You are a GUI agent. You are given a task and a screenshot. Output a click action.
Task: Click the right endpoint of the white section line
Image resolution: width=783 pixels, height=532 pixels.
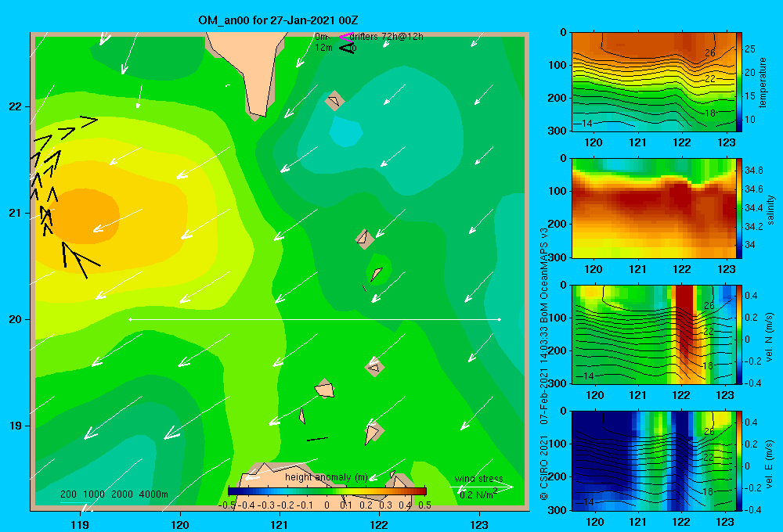pyautogui.click(x=500, y=319)
